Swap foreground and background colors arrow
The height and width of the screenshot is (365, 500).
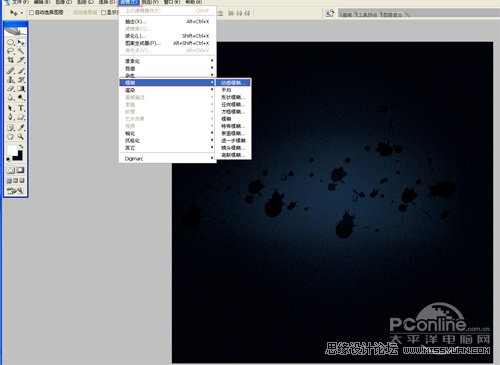(21, 146)
